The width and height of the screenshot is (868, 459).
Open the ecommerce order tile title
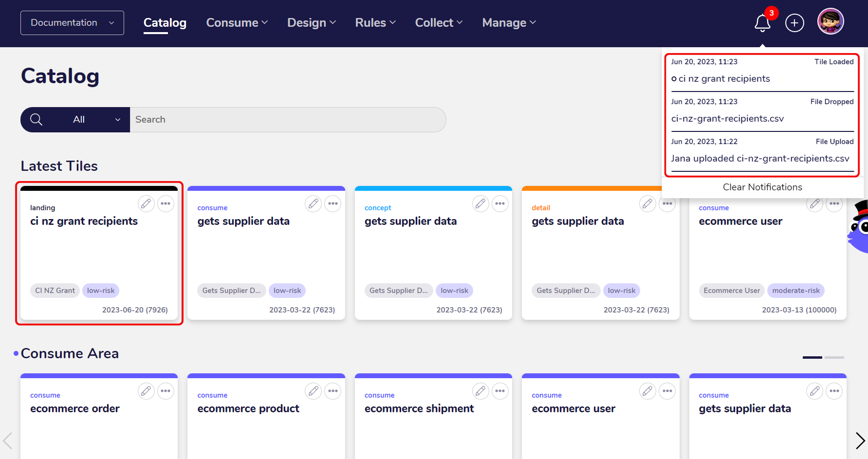pyautogui.click(x=75, y=408)
